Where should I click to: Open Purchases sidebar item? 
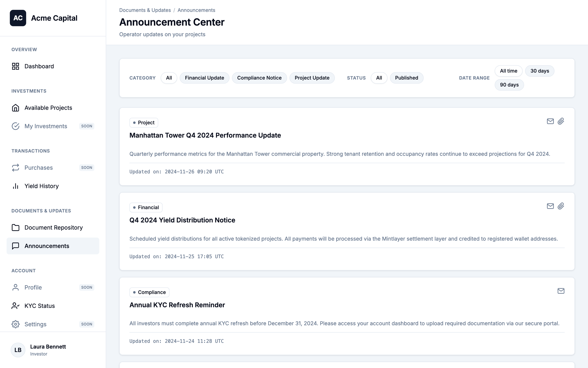click(53, 168)
